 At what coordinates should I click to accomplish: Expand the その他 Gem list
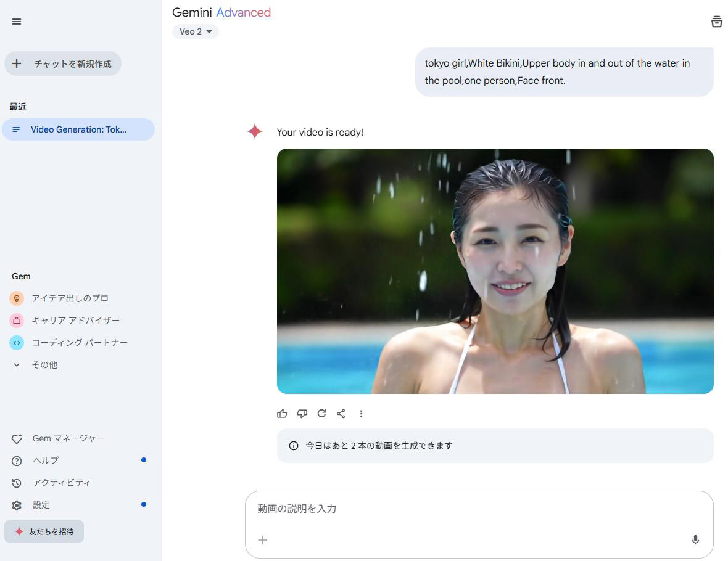coord(44,365)
